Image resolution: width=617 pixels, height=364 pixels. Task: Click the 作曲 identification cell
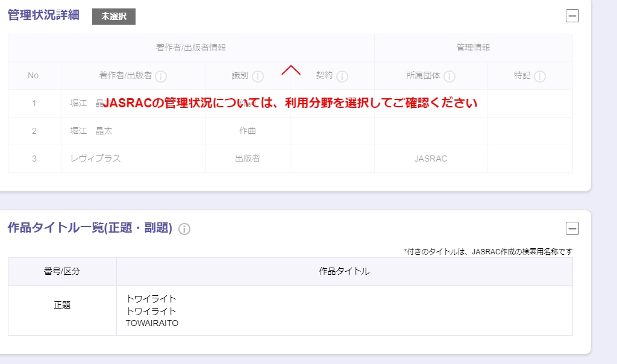(x=248, y=131)
